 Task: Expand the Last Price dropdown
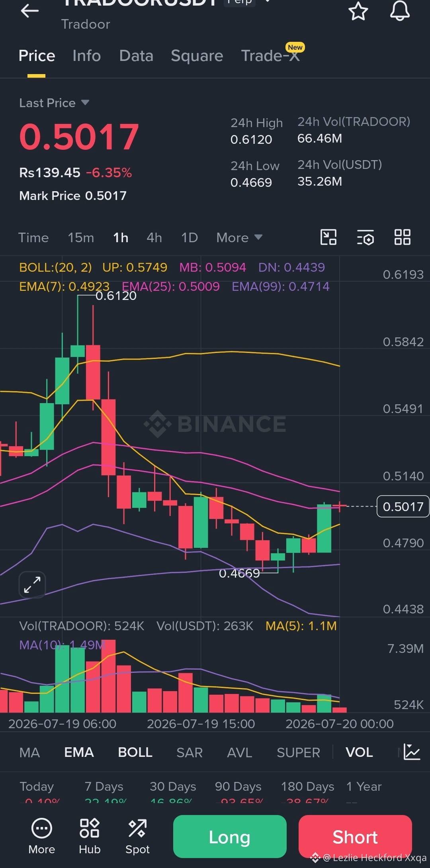85,102
